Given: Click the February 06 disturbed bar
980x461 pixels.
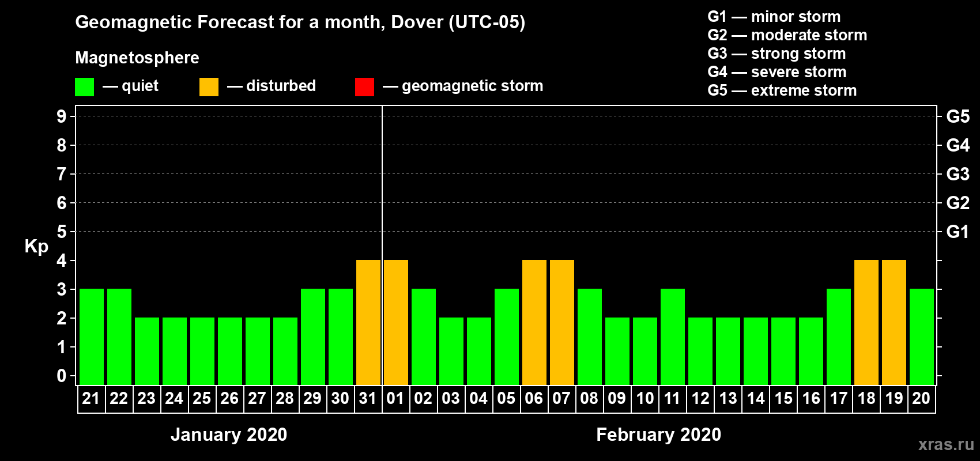Looking at the screenshot, I should pos(534,322).
